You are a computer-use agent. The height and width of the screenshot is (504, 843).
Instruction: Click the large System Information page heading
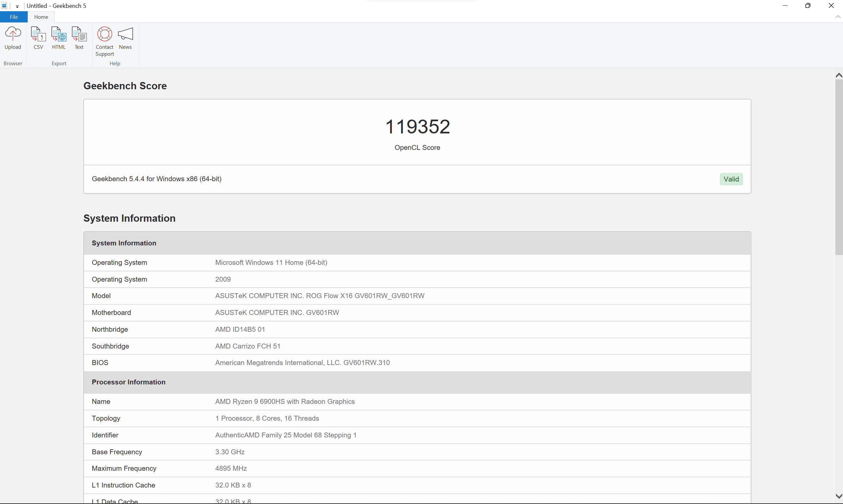(129, 218)
